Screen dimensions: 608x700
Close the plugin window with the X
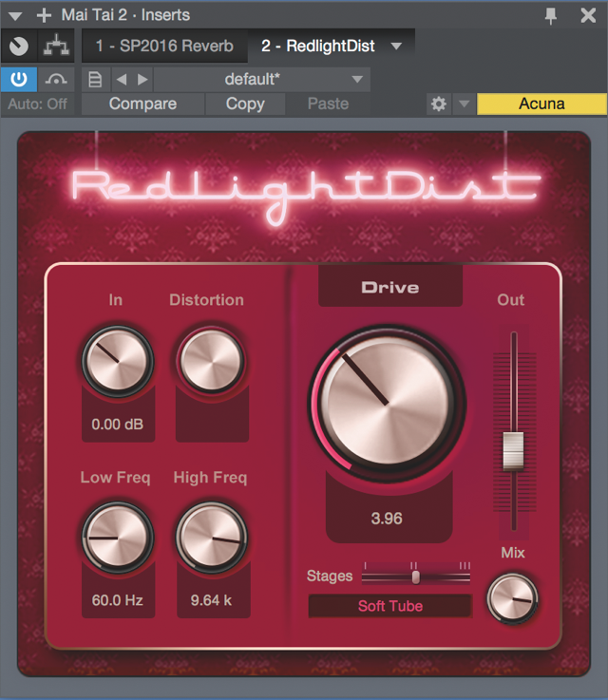pos(588,15)
